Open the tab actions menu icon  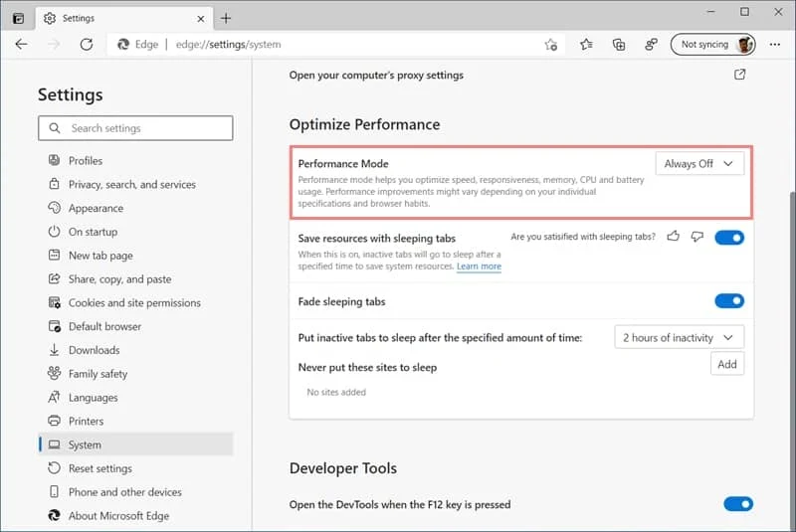(x=18, y=18)
